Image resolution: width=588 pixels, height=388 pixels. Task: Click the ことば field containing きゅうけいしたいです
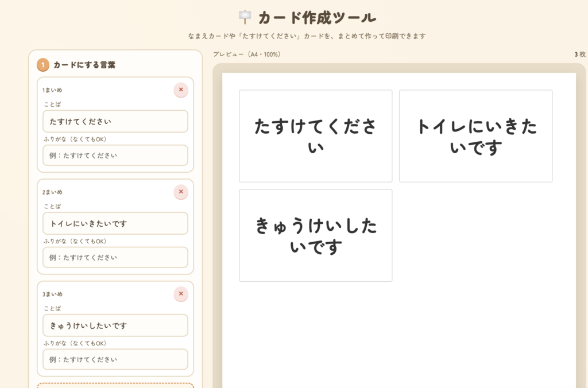(x=115, y=325)
